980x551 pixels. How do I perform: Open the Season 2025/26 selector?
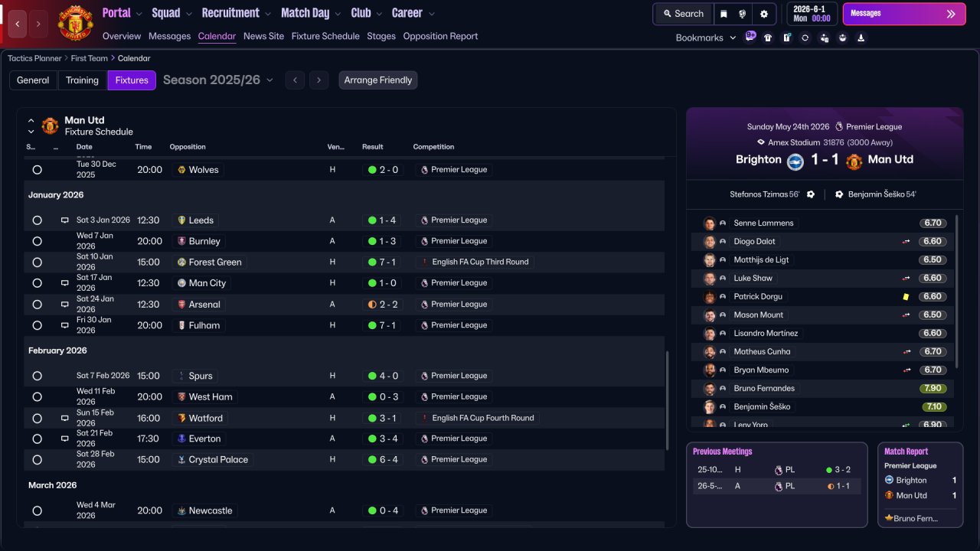click(218, 80)
